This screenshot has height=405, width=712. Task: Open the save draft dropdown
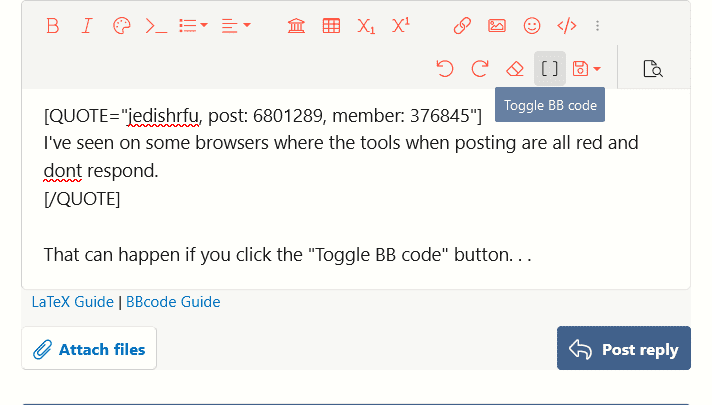click(586, 69)
